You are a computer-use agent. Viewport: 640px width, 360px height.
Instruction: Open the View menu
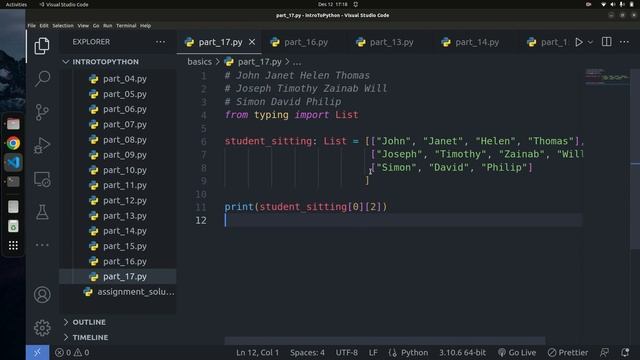(83, 26)
